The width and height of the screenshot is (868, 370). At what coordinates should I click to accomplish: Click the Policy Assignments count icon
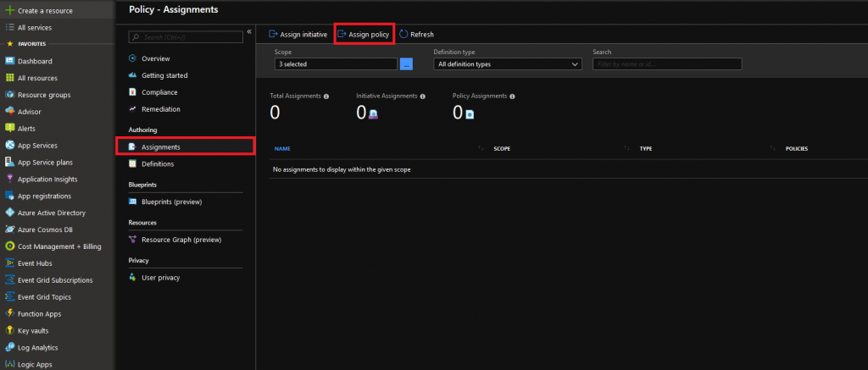click(470, 114)
